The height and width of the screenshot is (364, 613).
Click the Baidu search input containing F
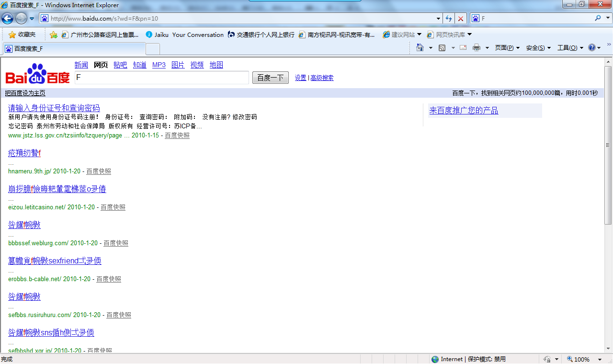[162, 78]
